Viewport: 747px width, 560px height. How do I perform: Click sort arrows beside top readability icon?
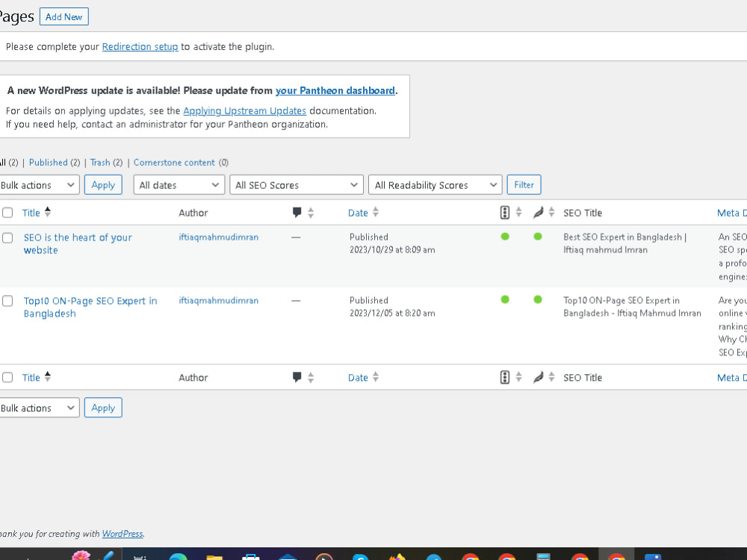pos(551,212)
